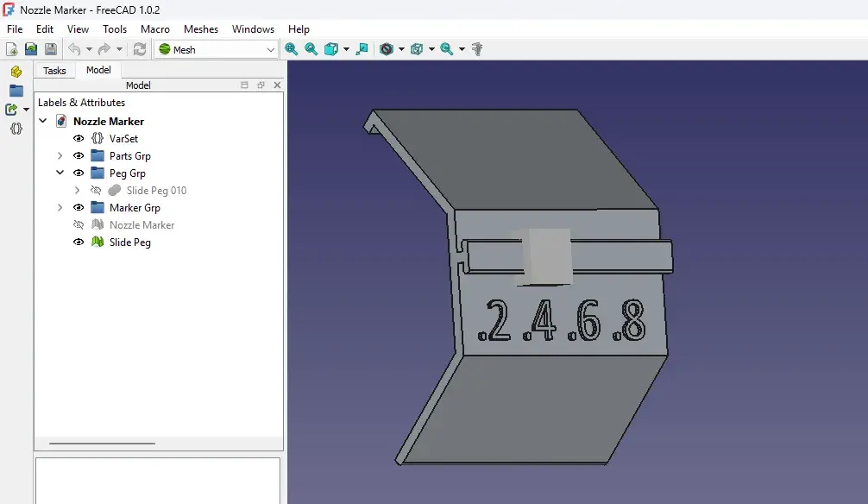Image resolution: width=868 pixels, height=504 pixels.
Task: Close the Model panel
Action: point(277,85)
